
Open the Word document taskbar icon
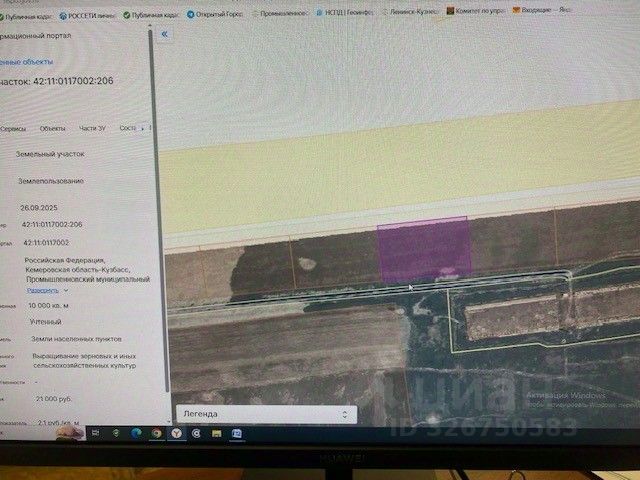[237, 433]
